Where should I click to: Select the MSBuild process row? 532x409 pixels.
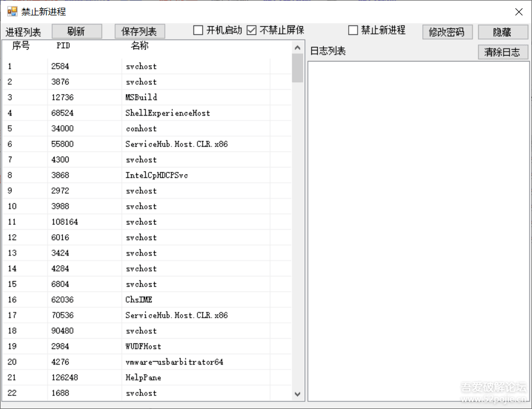(x=141, y=97)
